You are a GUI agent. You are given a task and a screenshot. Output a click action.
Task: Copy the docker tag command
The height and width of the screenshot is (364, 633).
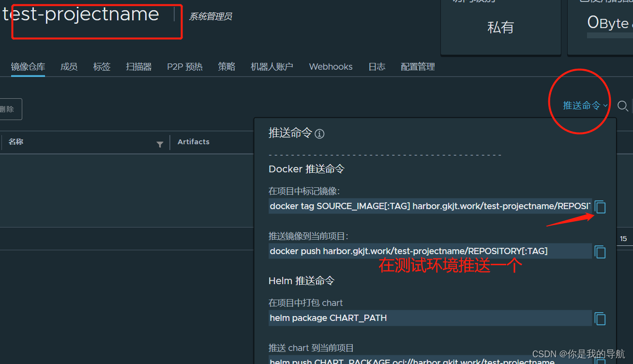click(600, 207)
